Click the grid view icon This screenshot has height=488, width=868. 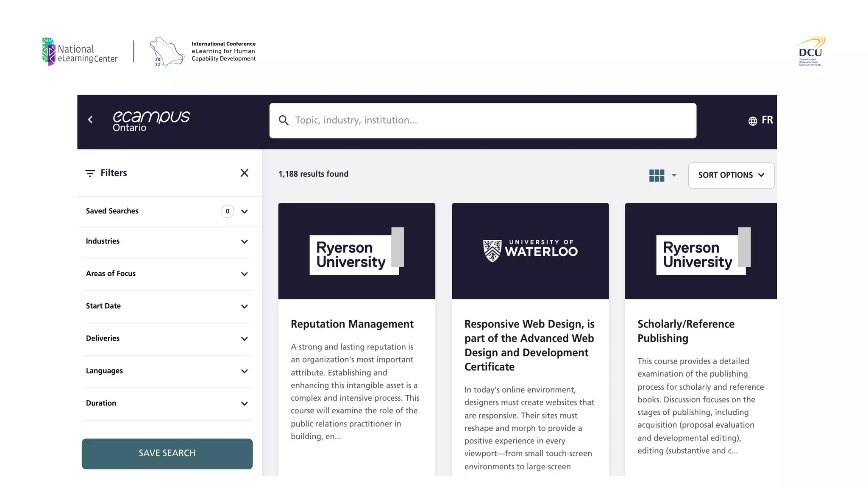point(657,175)
